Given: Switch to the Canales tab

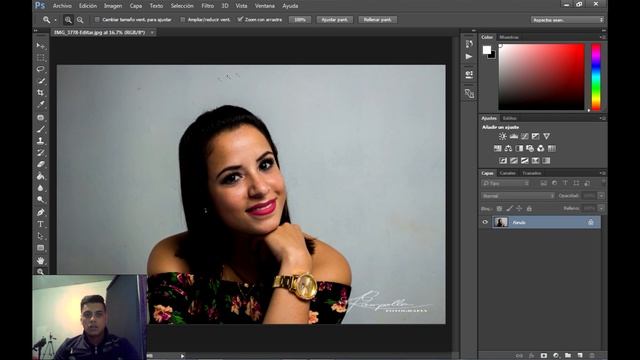Looking at the screenshot, I should pyautogui.click(x=508, y=173).
